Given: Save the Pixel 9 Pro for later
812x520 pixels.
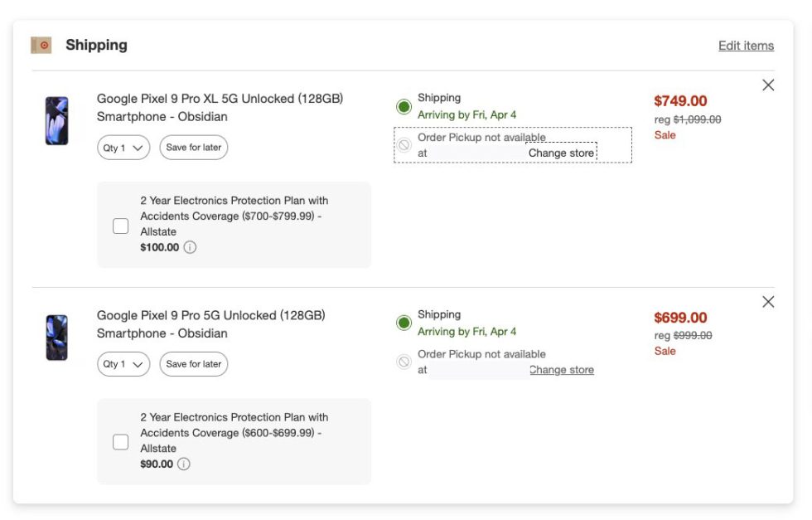Looking at the screenshot, I should tap(193, 364).
